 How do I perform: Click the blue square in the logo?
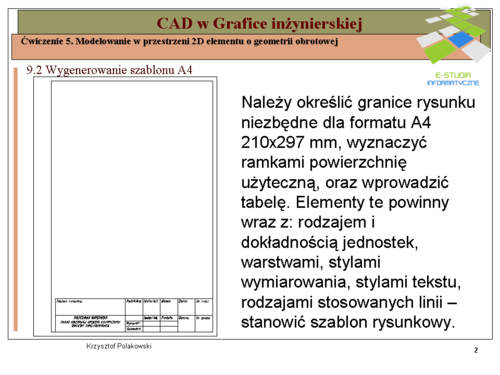[461, 40]
